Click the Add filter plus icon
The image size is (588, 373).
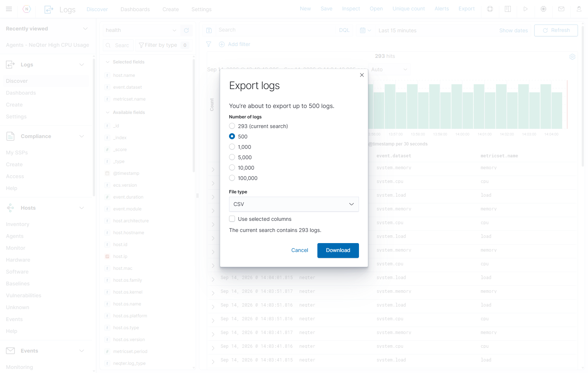[222, 45]
